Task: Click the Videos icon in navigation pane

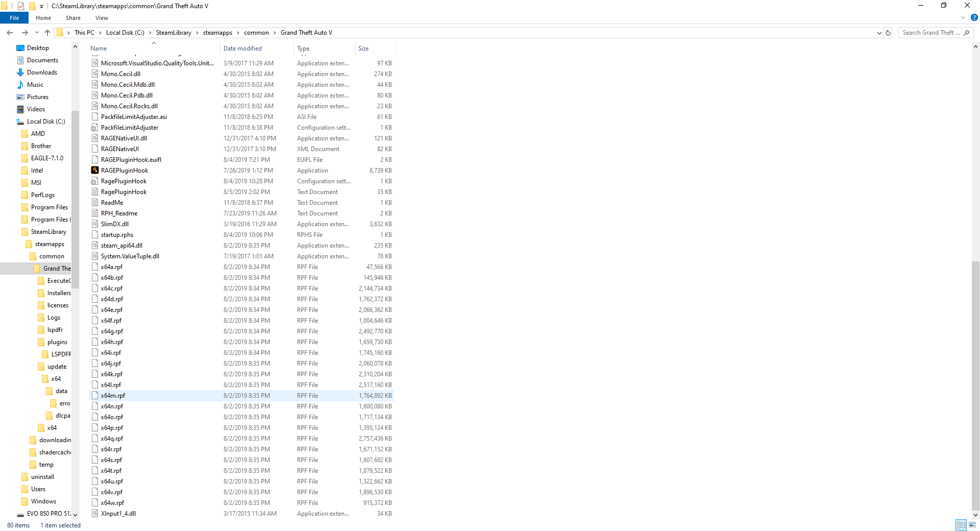Action: [20, 109]
